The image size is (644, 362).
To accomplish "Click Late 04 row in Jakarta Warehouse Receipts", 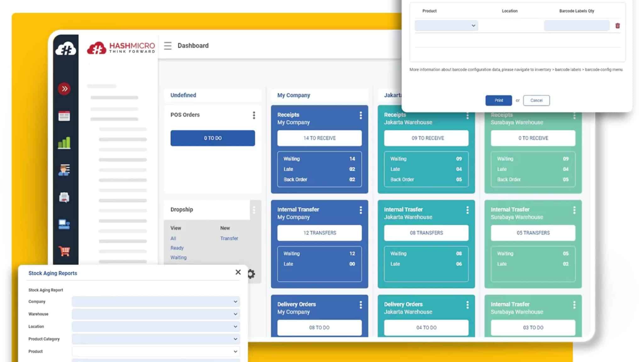I will [x=426, y=169].
